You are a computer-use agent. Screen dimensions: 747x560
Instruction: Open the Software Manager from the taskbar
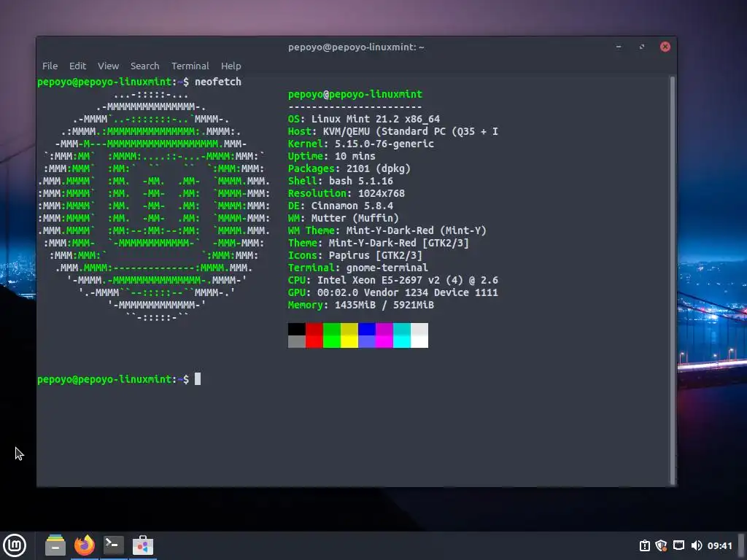click(142, 545)
